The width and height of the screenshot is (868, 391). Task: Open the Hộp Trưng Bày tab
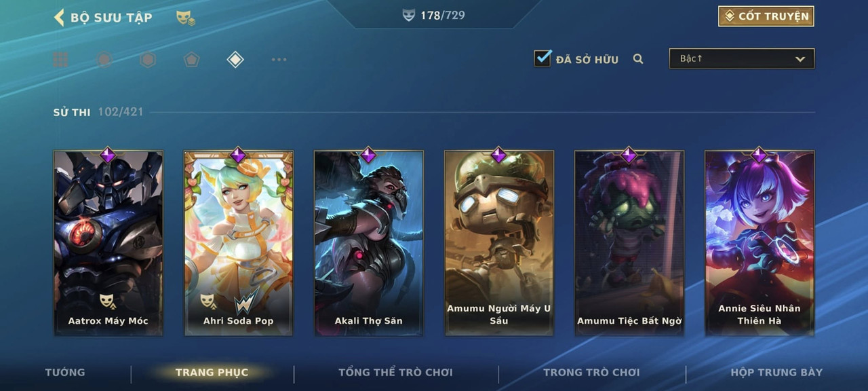coord(776,372)
